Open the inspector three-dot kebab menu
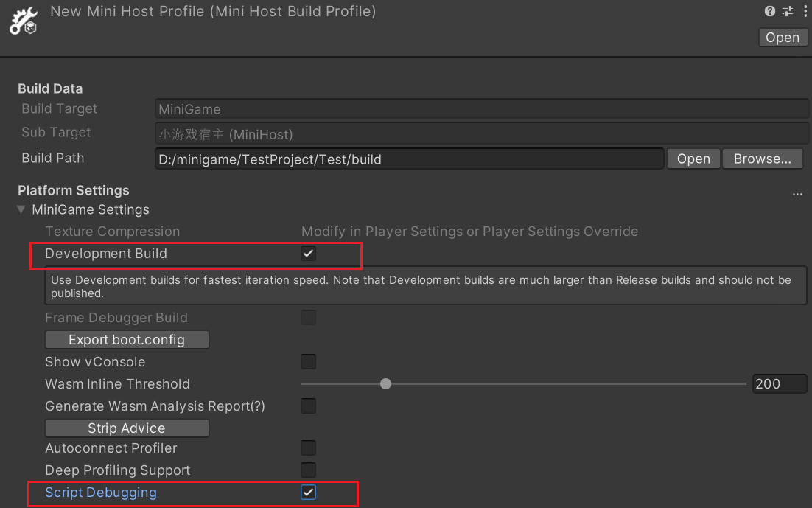 [804, 11]
